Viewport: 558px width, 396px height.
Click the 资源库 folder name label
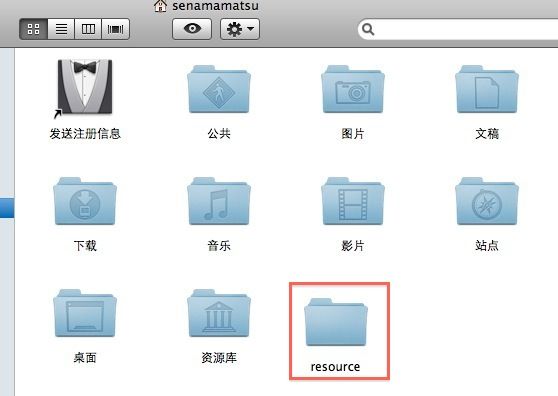[219, 358]
